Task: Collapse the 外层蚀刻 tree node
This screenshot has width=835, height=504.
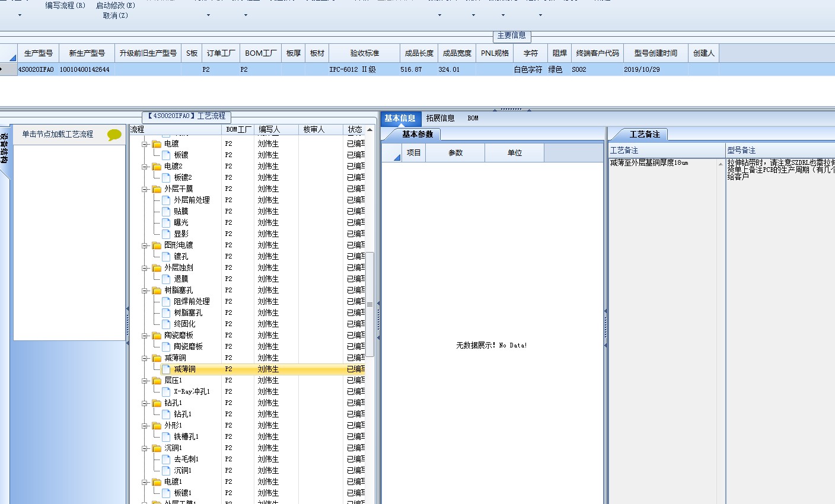Action: [145, 268]
